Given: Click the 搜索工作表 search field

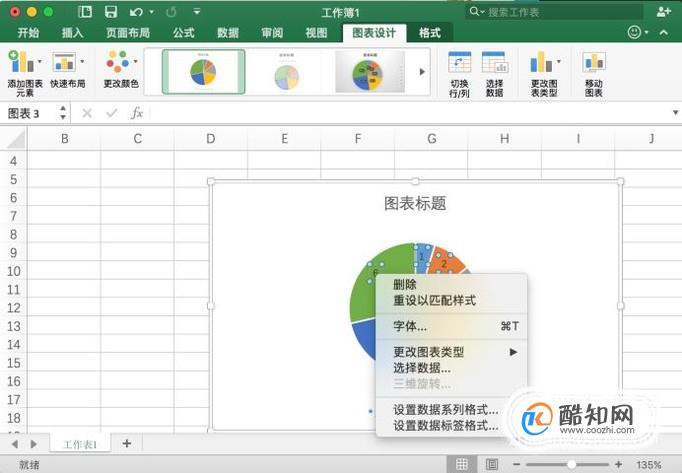Looking at the screenshot, I should (x=554, y=12).
